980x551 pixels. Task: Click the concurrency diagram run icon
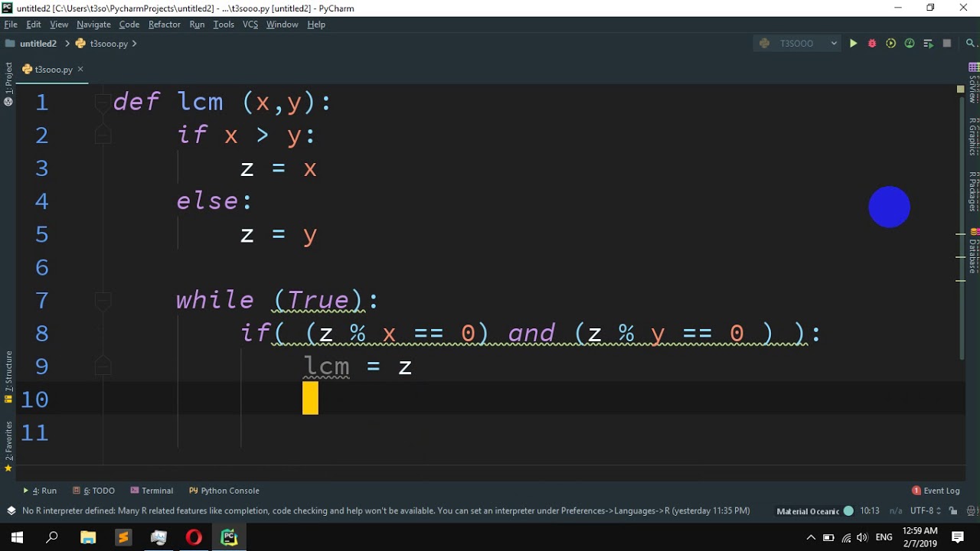[928, 44]
